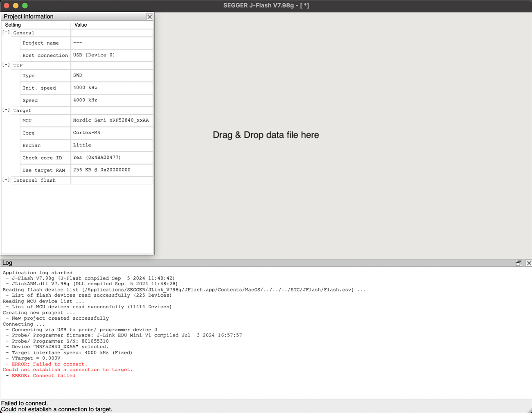Close the Log panel

tap(529, 263)
